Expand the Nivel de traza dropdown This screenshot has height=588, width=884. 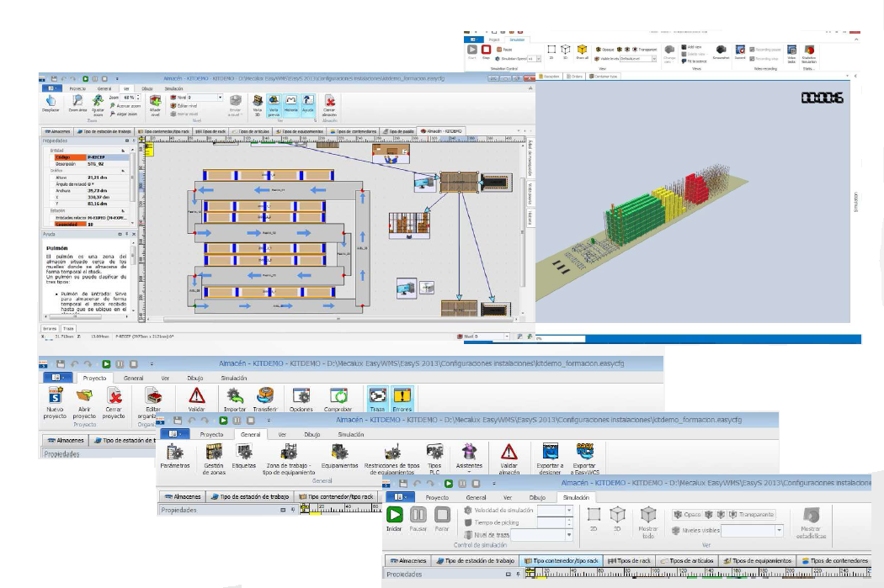coord(570,534)
